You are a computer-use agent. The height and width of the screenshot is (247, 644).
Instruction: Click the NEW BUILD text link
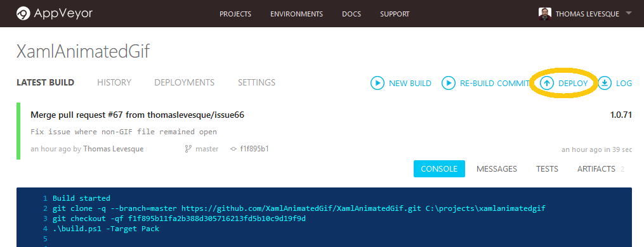[410, 84]
